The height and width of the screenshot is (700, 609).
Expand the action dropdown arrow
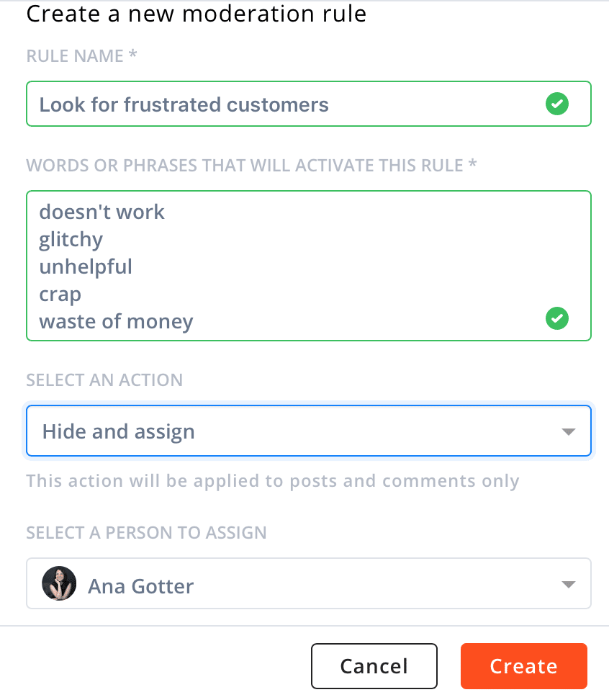click(x=568, y=431)
